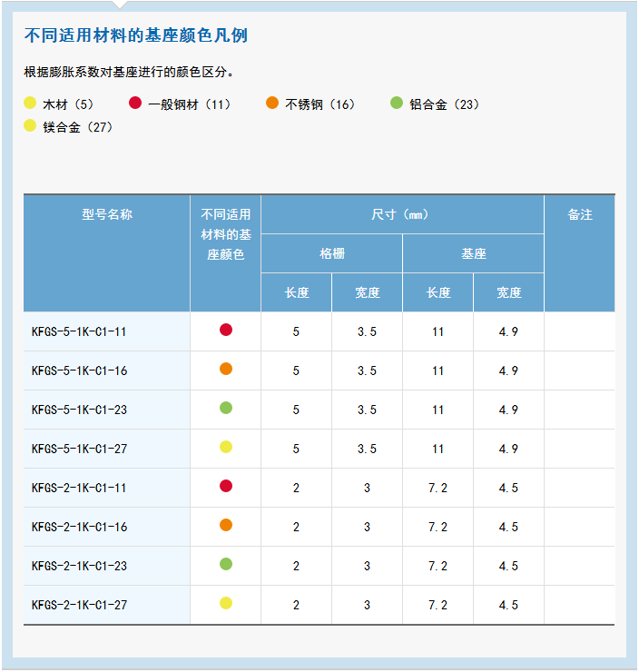
Task: Click the heading 不同适用材料的基座颜色凡例
Action: coord(136,35)
